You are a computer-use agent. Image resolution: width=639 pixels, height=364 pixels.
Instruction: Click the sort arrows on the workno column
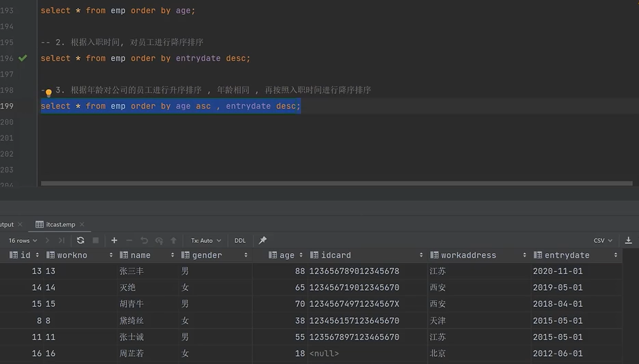pyautogui.click(x=111, y=255)
